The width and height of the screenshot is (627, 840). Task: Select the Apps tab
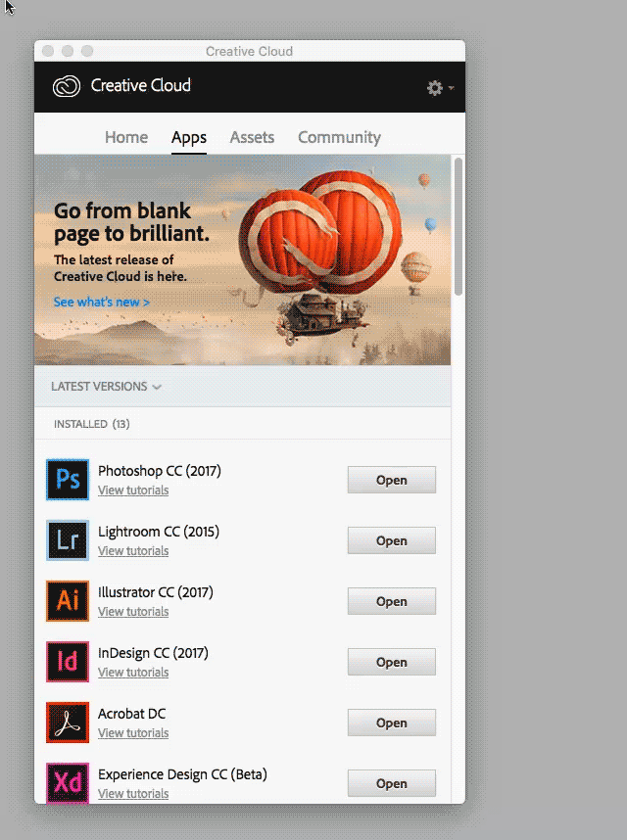pyautogui.click(x=189, y=138)
